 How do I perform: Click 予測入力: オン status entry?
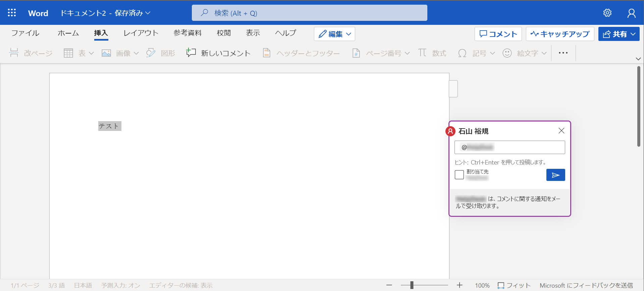coord(121,285)
